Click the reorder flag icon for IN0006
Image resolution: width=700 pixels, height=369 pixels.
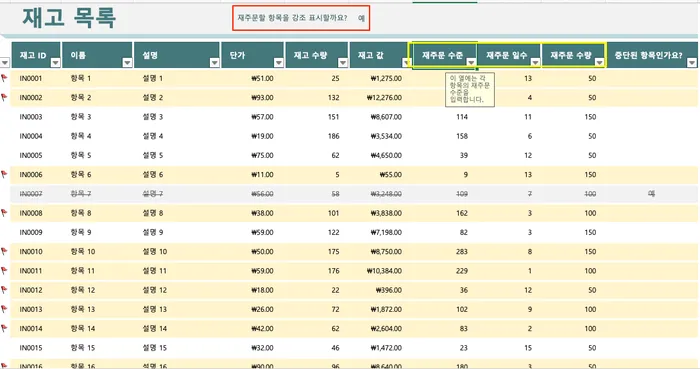coord(4,174)
